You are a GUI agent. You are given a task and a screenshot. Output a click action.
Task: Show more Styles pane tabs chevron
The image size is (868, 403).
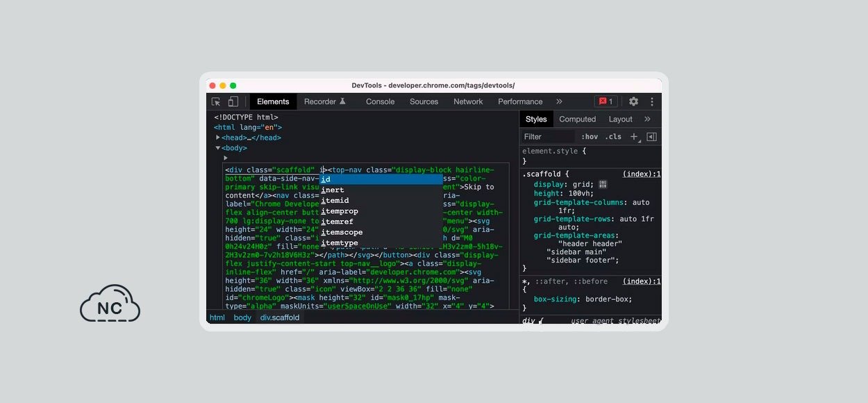click(647, 119)
